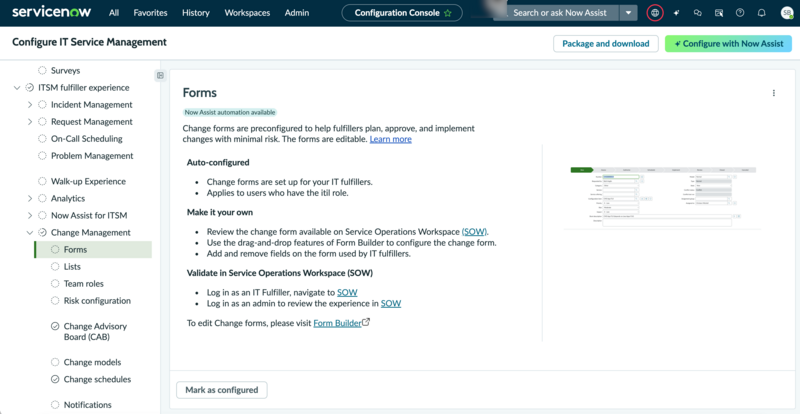Click Now Assist automation available badge
Image resolution: width=800 pixels, height=414 pixels.
tap(230, 112)
